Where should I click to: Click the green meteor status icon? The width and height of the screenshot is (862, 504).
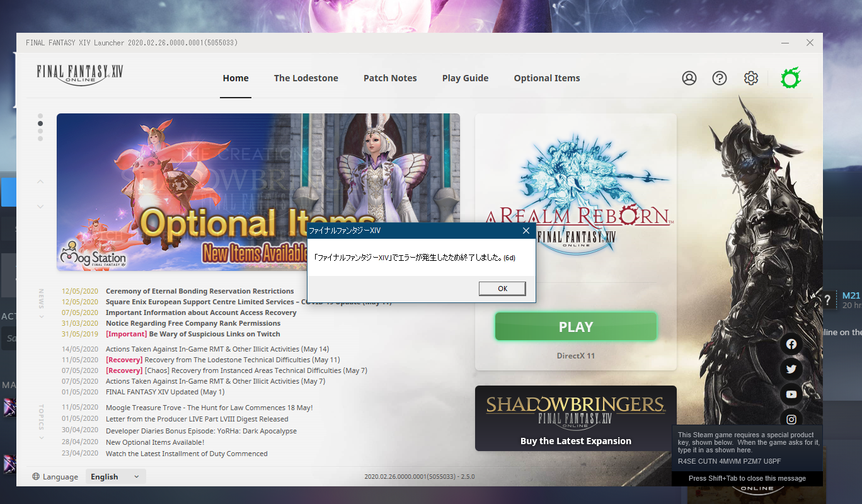[791, 78]
